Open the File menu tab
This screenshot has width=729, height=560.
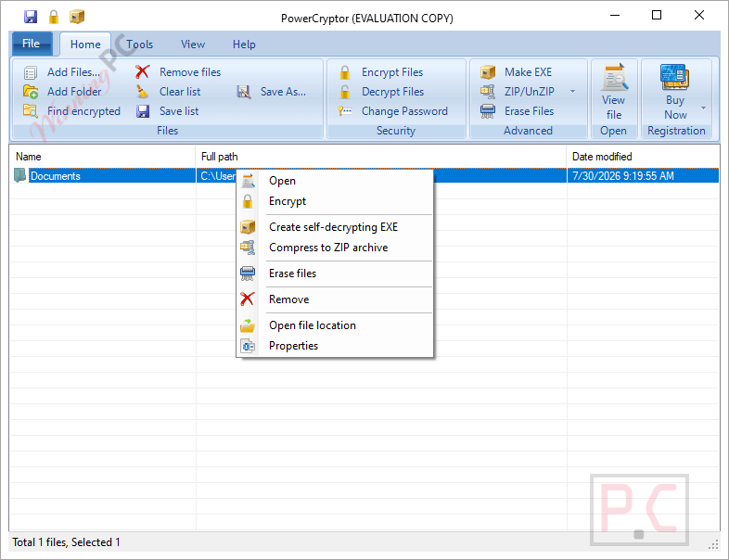(32, 44)
